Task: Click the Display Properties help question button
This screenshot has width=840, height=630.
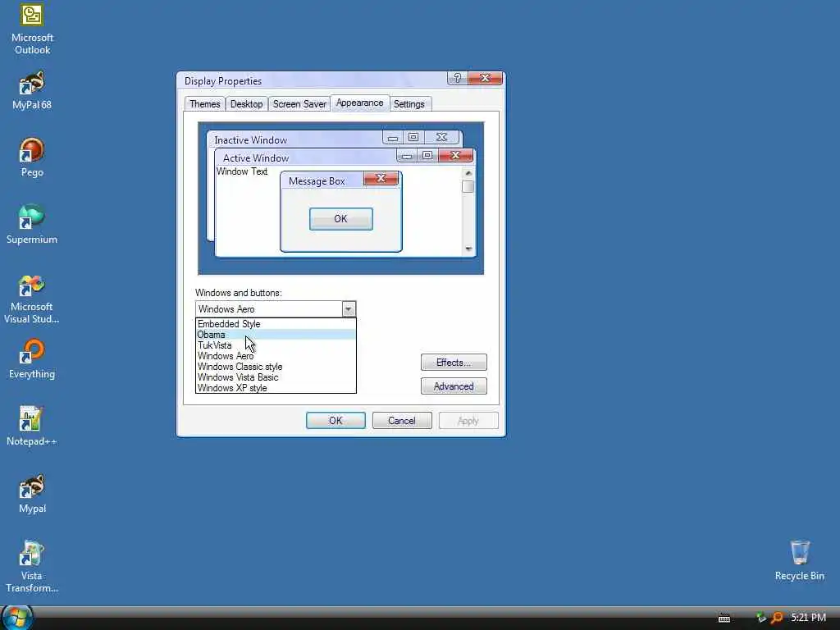Action: pyautogui.click(x=457, y=78)
